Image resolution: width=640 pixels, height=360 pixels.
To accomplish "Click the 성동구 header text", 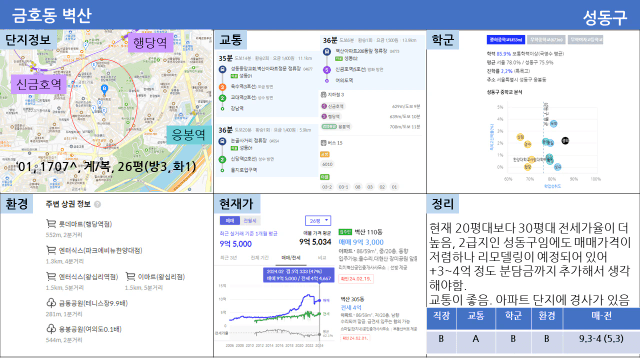I will tap(605, 18).
